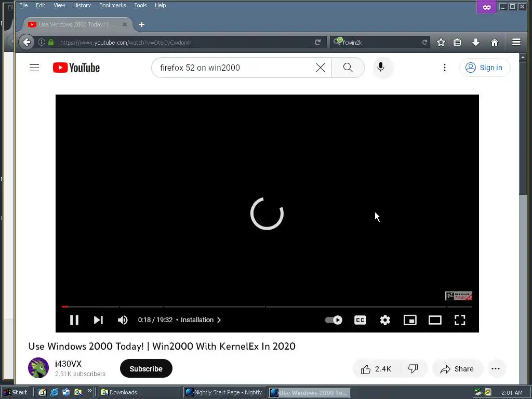This screenshot has height=399, width=532.
Task: Dislike the video
Action: point(413,369)
